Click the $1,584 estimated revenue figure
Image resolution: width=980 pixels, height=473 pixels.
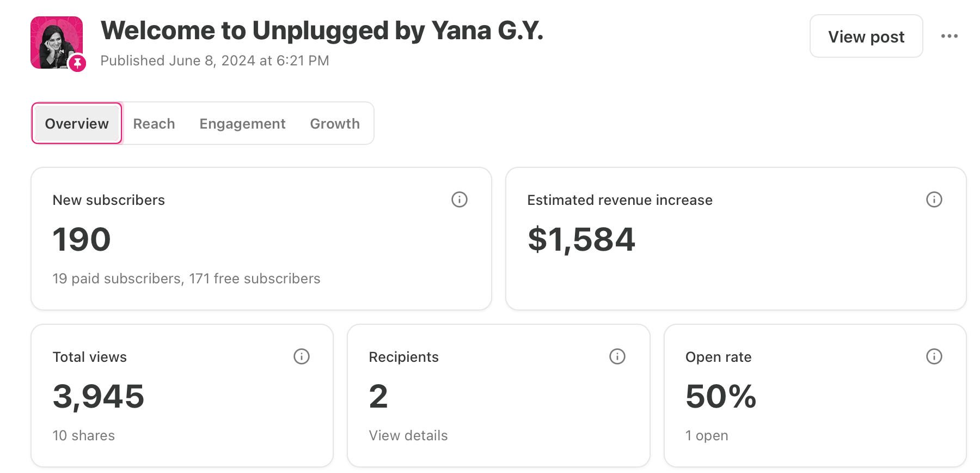point(581,239)
